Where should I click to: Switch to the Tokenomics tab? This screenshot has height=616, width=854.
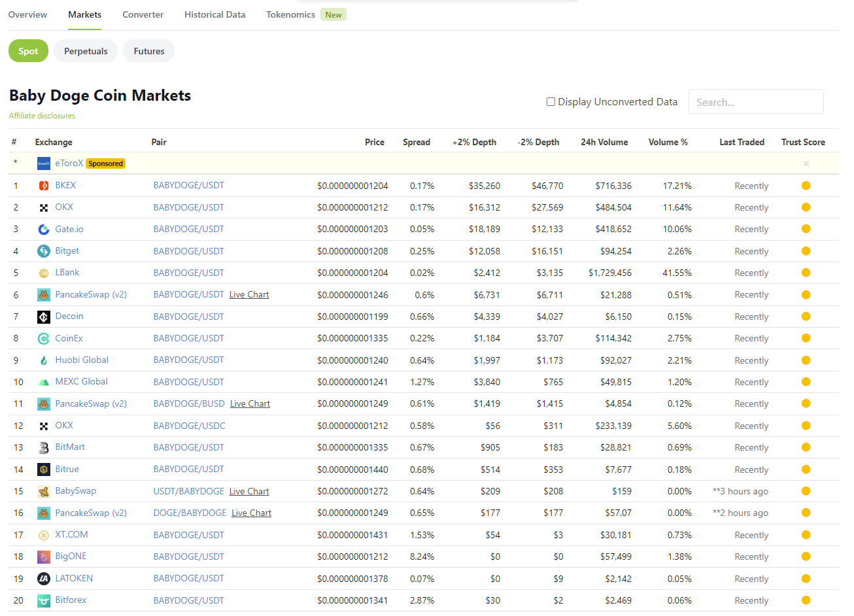pos(290,14)
